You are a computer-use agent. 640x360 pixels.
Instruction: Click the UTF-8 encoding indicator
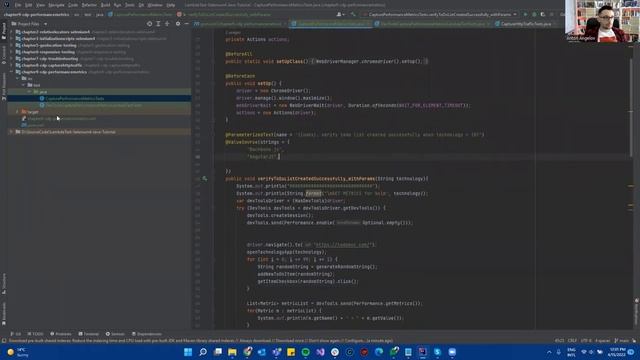click(x=586, y=341)
